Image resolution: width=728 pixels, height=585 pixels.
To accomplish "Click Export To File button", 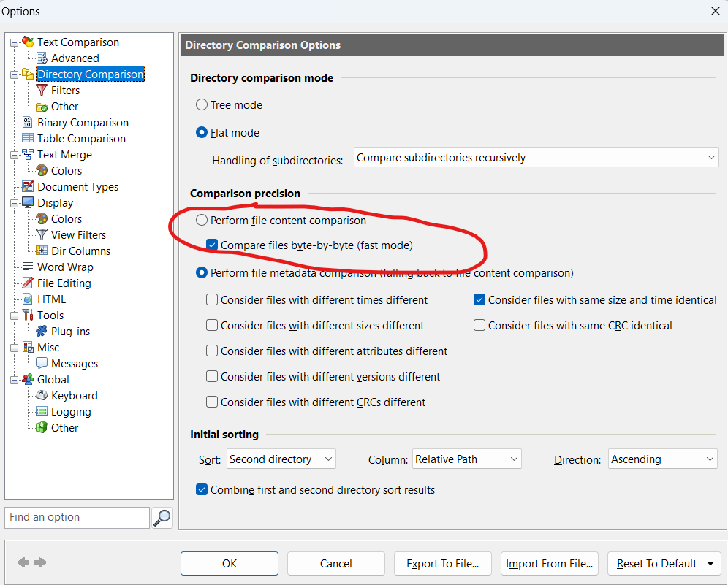I will click(x=442, y=564).
